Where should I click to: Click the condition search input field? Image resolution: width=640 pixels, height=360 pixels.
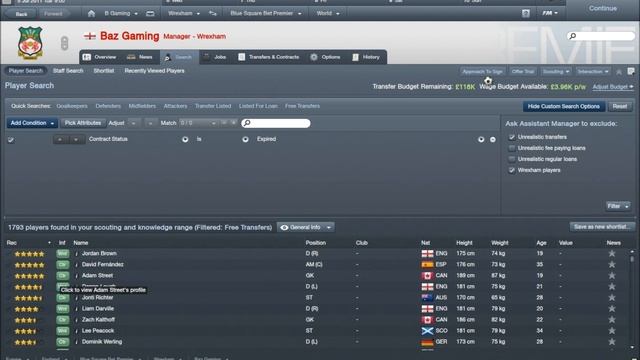pyautogui.click(x=276, y=123)
